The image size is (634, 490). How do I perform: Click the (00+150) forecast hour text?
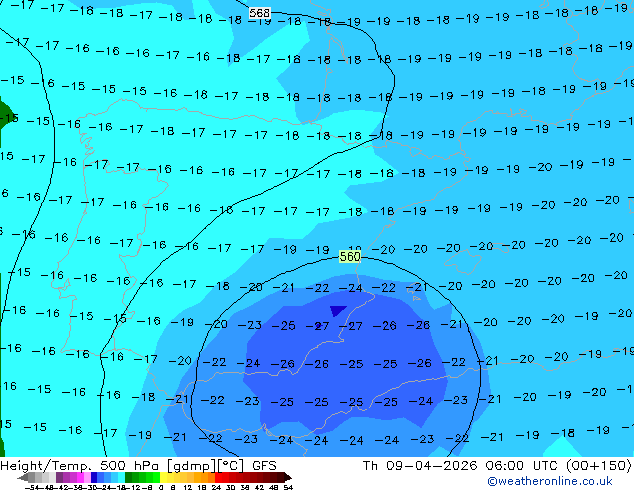pos(598,466)
